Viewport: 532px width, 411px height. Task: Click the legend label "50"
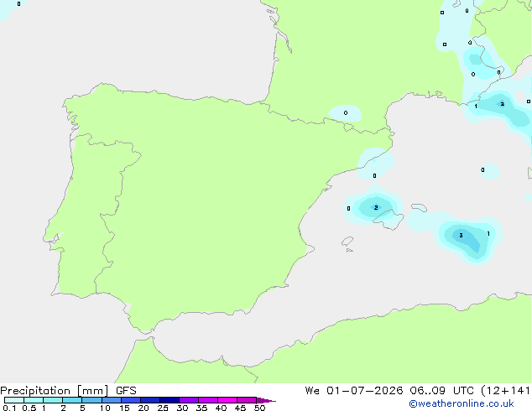[259, 408]
